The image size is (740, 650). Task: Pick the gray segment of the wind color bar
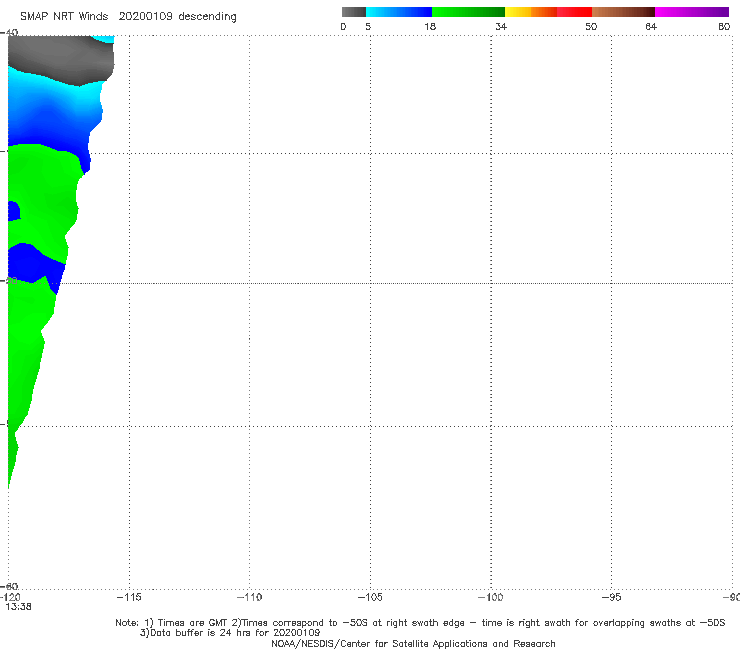354,12
